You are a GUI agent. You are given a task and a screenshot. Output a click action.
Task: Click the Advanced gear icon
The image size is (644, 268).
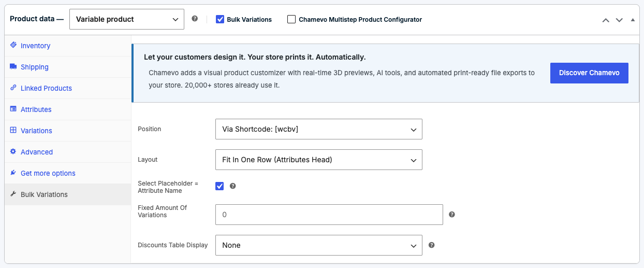(13, 151)
